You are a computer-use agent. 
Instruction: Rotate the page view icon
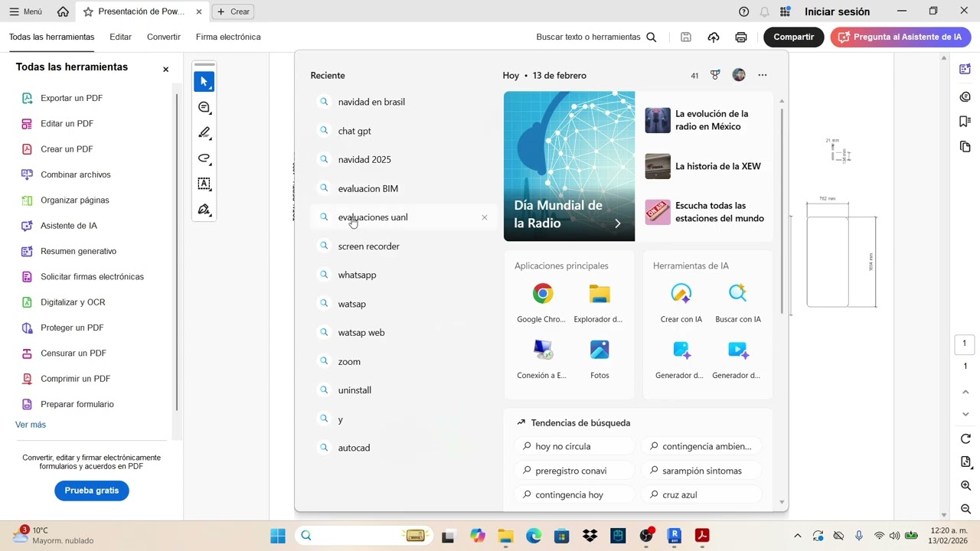coord(965,439)
